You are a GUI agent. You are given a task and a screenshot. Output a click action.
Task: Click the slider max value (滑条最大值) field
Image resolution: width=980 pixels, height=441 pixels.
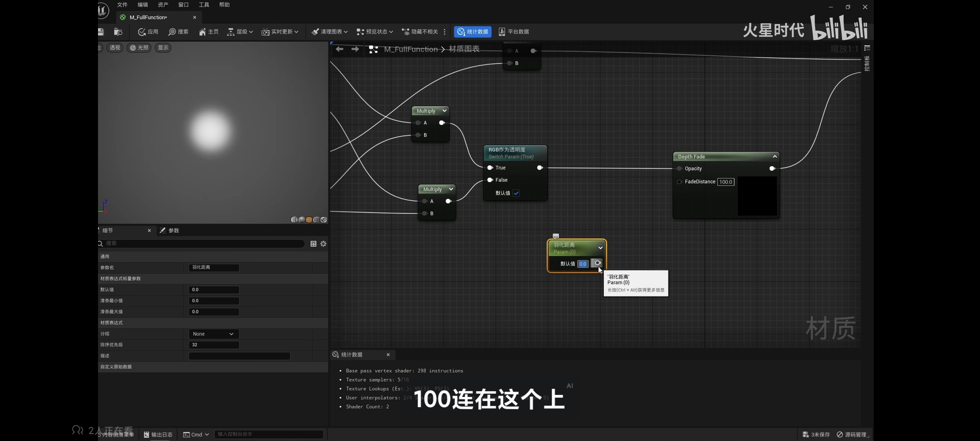coord(214,312)
